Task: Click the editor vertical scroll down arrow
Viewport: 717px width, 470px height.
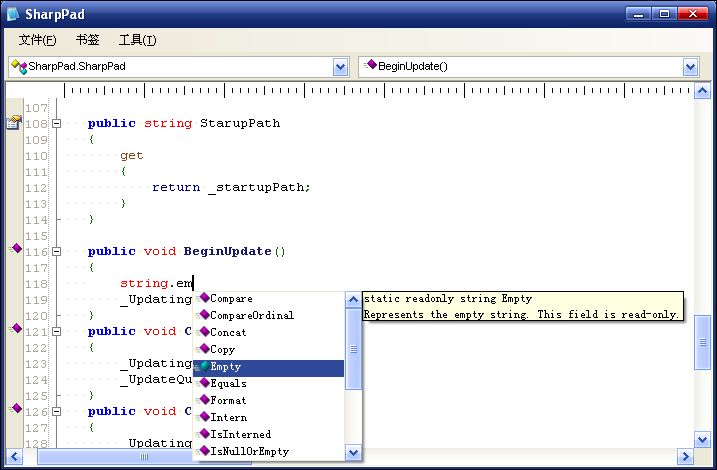Action: pyautogui.click(x=702, y=440)
